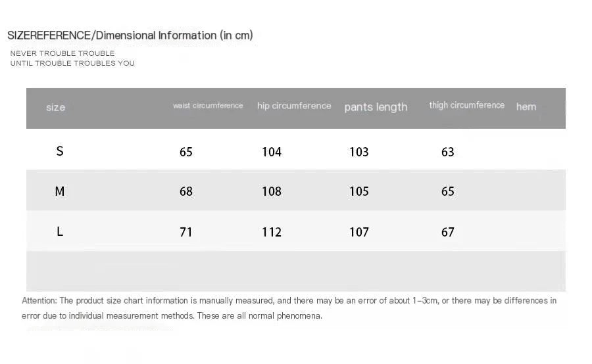
Task: Click waist value 65 for size S
Action: (x=185, y=152)
